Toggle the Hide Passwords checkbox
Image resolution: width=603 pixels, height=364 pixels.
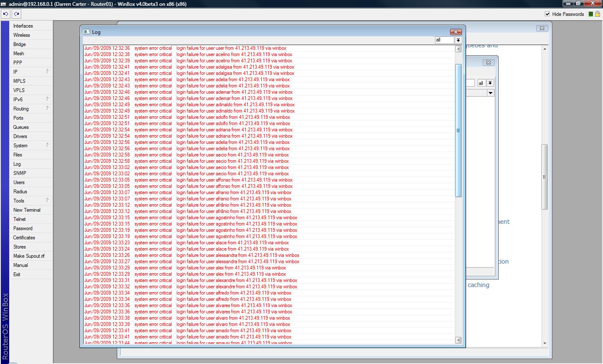click(x=547, y=14)
